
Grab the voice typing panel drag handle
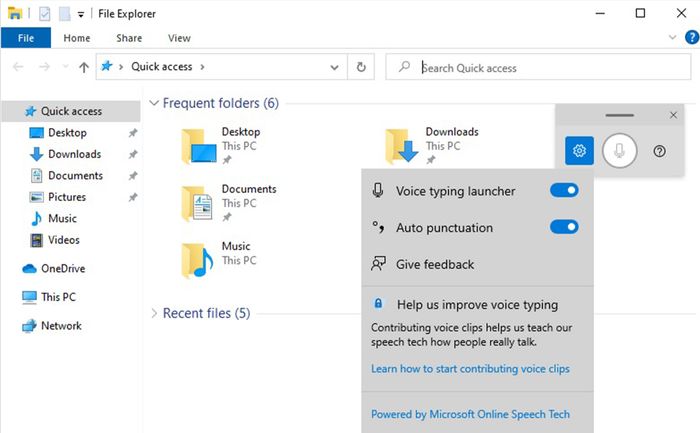pos(619,115)
